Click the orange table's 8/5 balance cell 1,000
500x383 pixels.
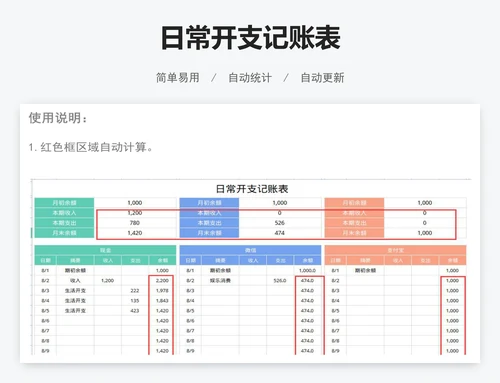coord(452,310)
